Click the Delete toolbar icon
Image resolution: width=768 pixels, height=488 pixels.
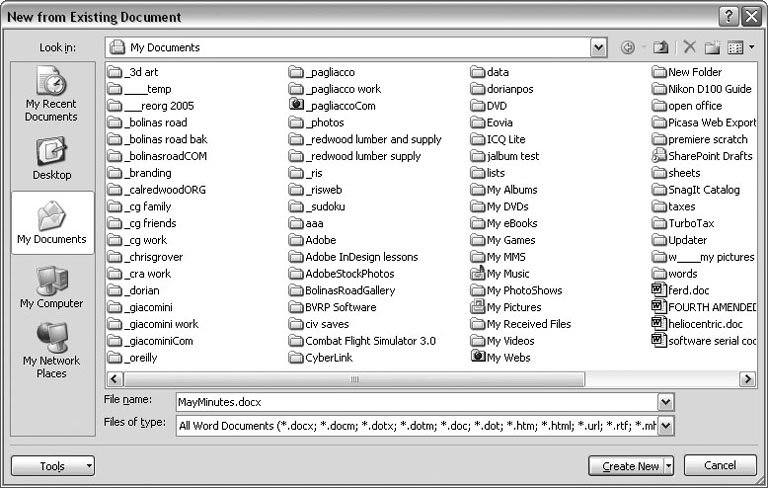pos(690,48)
